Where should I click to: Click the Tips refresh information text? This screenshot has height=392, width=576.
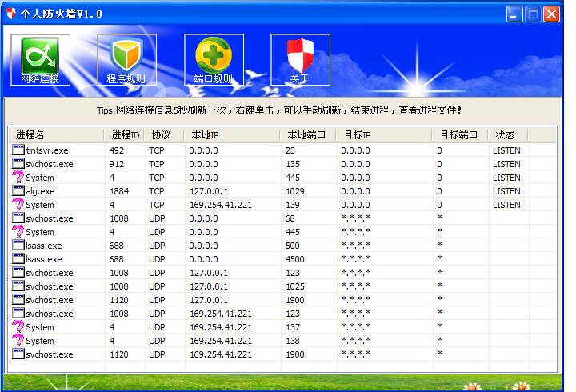(279, 110)
